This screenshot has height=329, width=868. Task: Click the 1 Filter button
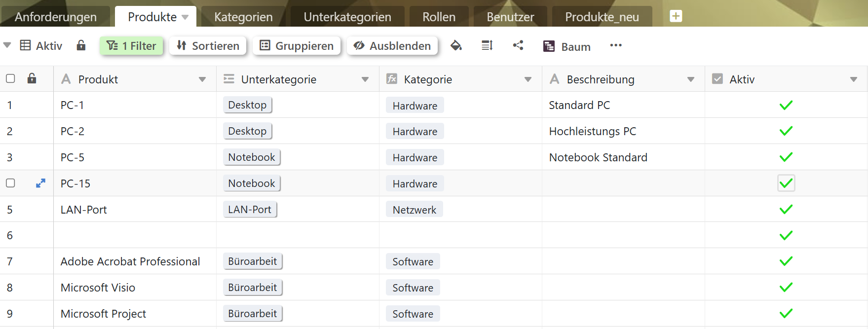click(131, 46)
